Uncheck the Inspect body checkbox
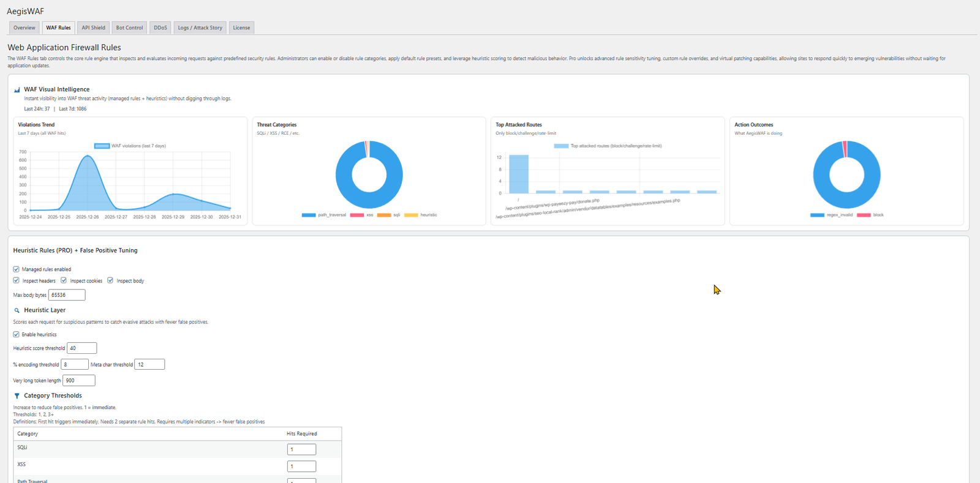This screenshot has width=980, height=483. [110, 280]
